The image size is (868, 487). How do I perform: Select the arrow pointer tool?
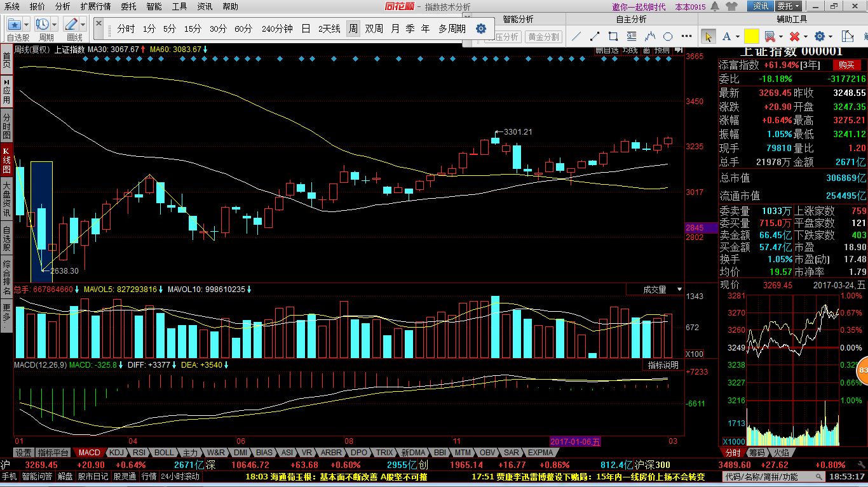(709, 37)
